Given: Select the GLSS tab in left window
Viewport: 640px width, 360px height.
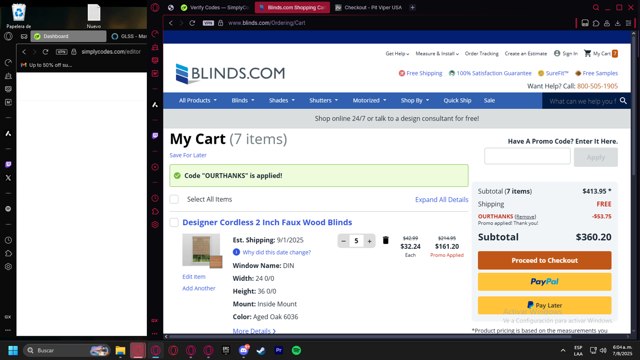Looking at the screenshot, I should [x=128, y=36].
